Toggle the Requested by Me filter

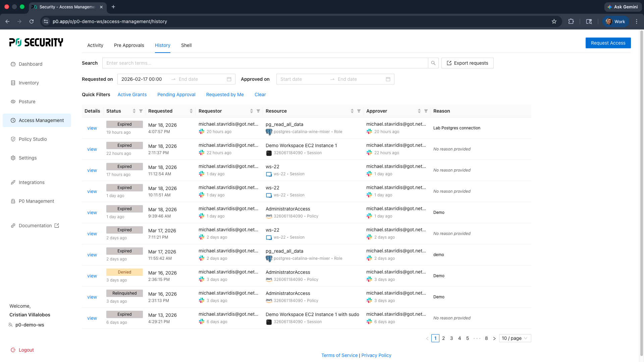[x=225, y=95]
